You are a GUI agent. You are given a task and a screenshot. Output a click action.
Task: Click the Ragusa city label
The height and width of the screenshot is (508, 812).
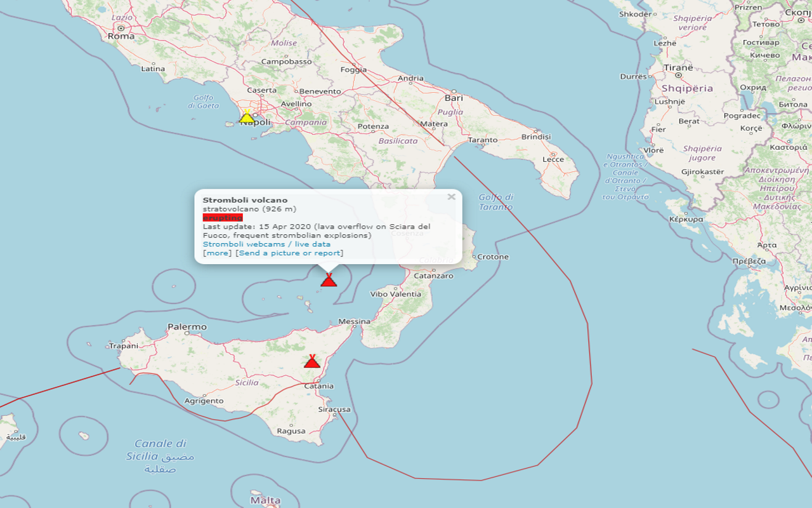click(x=291, y=431)
